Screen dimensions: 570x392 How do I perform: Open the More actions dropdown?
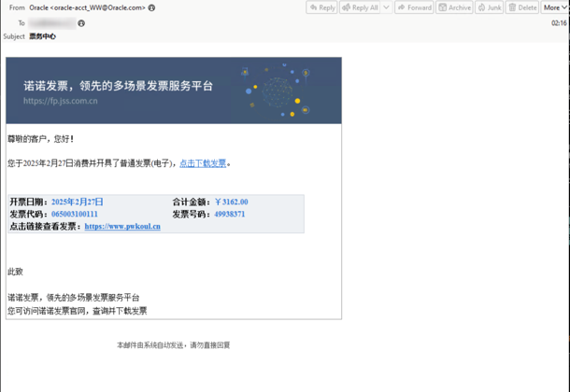point(555,7)
